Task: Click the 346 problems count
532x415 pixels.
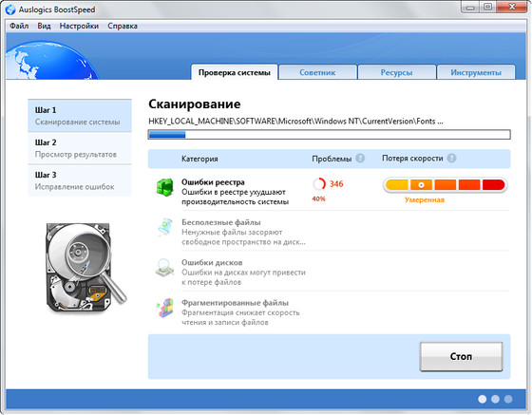Action: [336, 184]
